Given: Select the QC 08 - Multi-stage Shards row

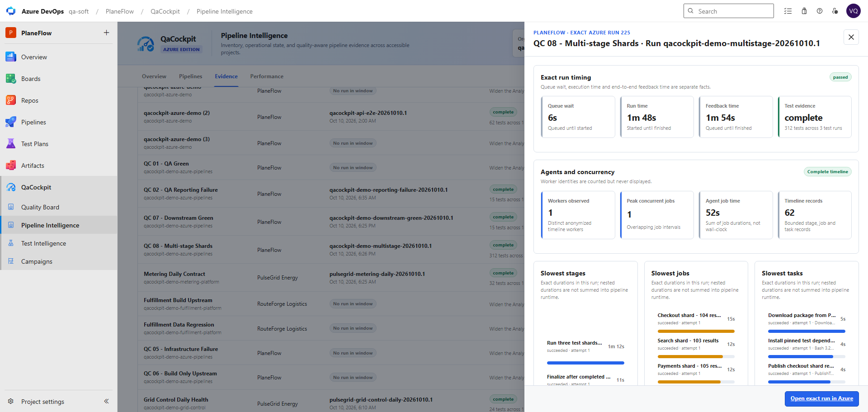Looking at the screenshot, I should point(331,250).
